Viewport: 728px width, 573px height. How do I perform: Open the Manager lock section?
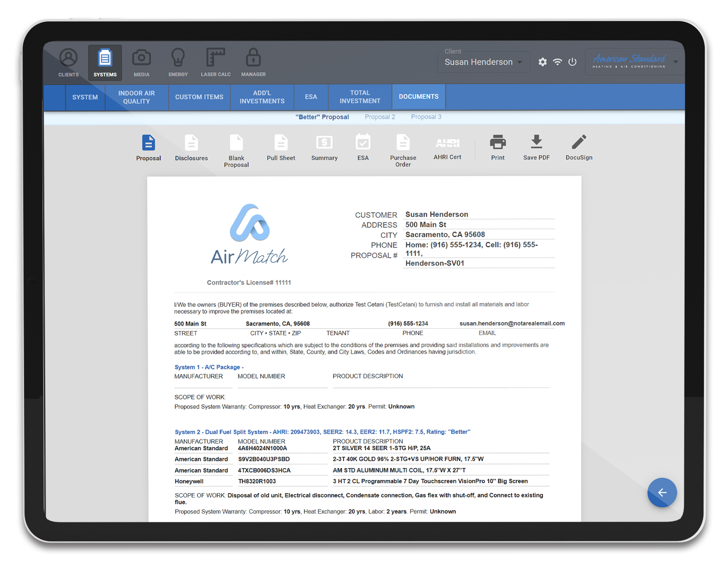pyautogui.click(x=253, y=62)
